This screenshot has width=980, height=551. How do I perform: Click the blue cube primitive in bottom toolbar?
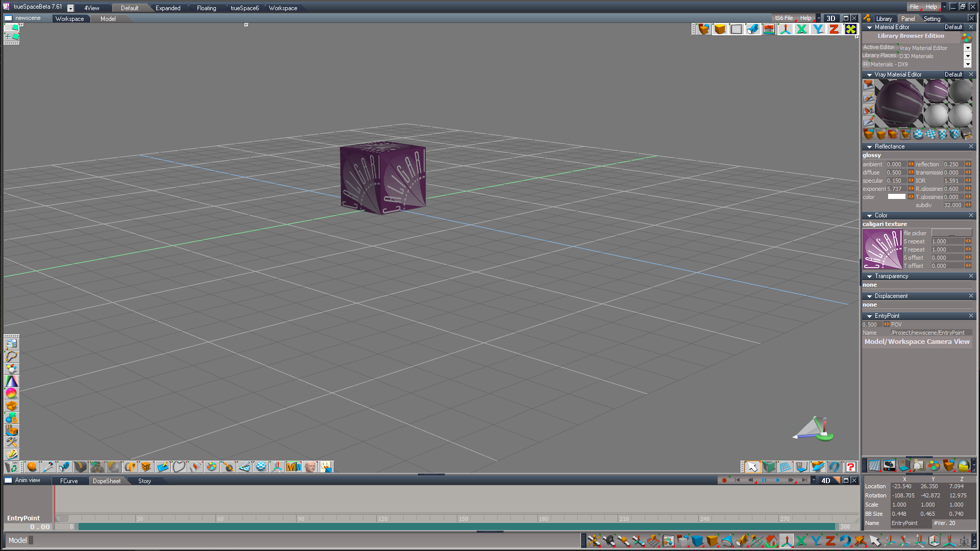tap(697, 540)
